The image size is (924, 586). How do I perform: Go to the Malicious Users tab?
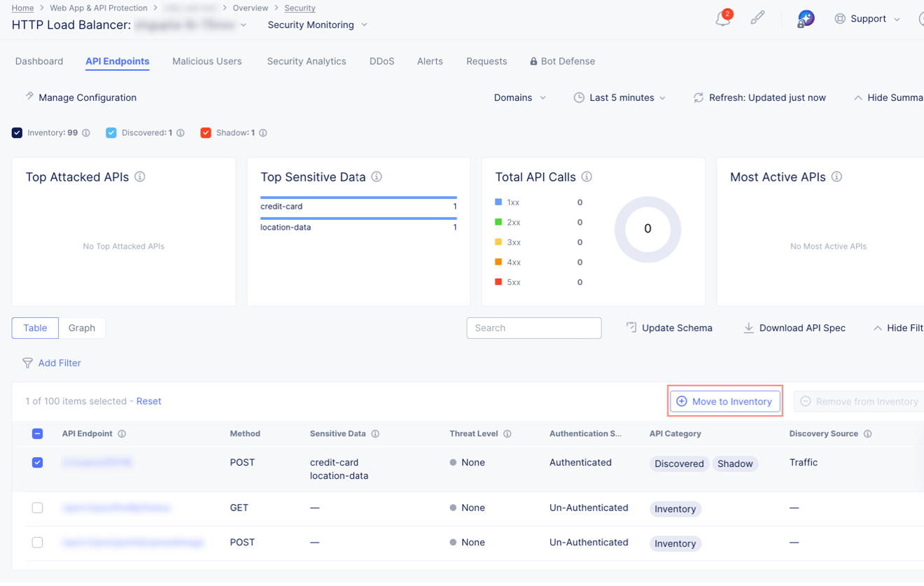tap(207, 62)
